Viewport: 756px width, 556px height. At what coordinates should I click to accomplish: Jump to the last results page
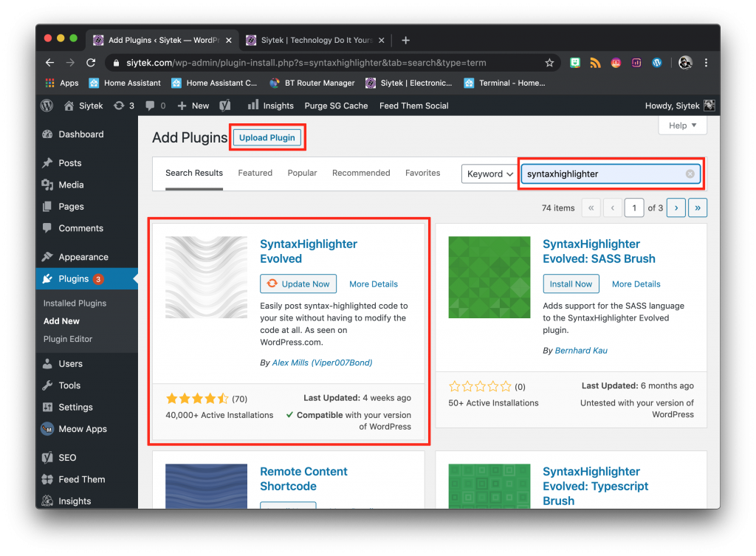click(x=698, y=207)
